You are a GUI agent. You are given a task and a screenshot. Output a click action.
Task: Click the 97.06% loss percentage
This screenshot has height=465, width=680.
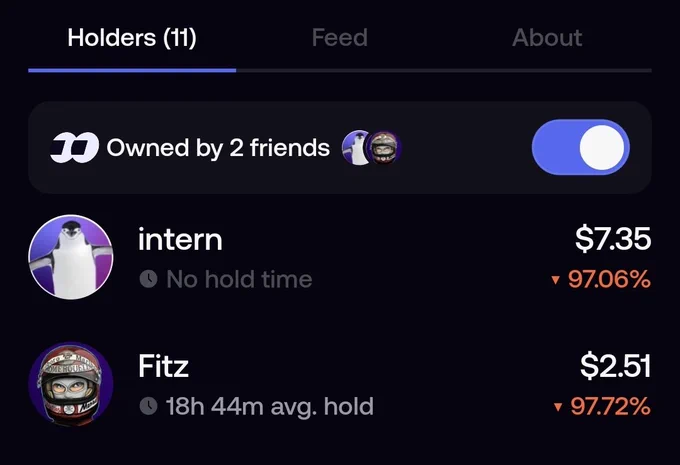pos(609,279)
